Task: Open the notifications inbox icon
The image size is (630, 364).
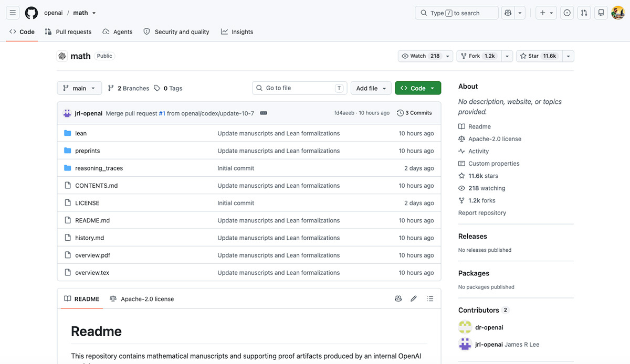Action: tap(601, 13)
